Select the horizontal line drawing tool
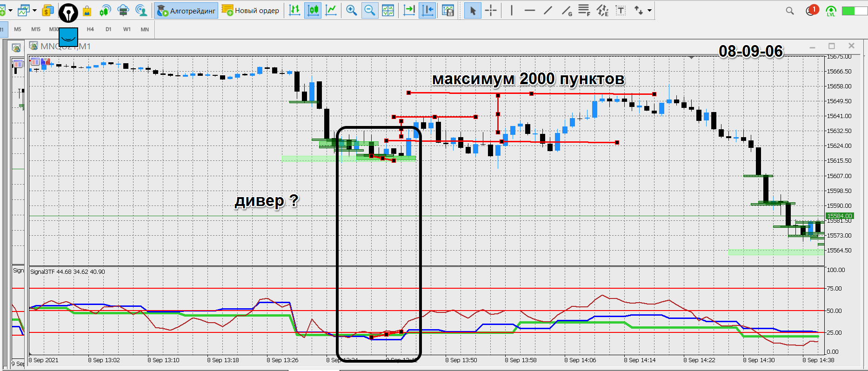 click(529, 10)
